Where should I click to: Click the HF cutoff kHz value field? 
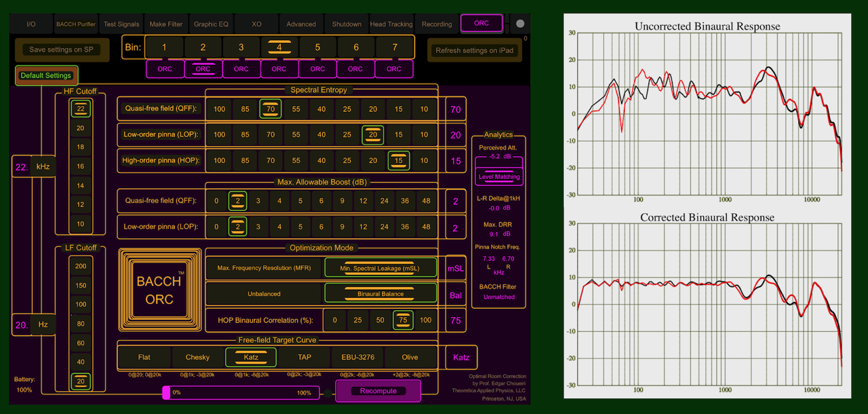[x=33, y=166]
